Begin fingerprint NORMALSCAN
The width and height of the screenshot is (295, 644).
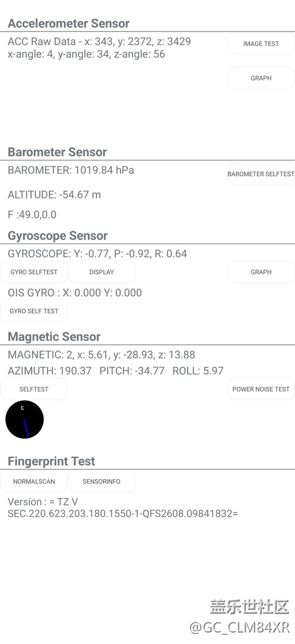click(34, 482)
